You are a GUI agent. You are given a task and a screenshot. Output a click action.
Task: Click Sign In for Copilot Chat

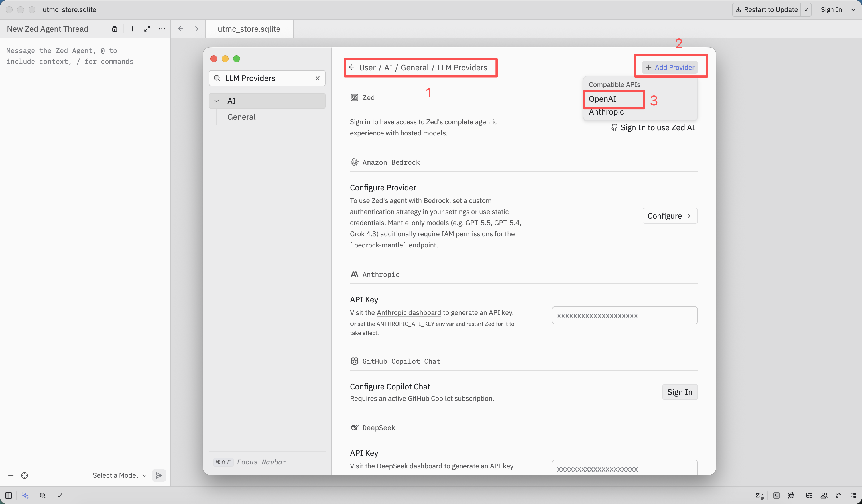(680, 392)
